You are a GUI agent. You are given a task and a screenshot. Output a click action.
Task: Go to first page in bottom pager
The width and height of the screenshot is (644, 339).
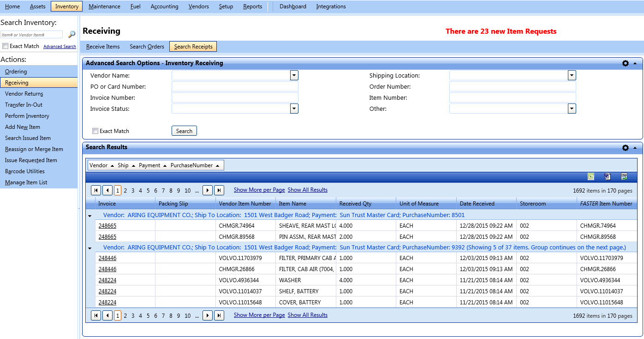coord(96,315)
